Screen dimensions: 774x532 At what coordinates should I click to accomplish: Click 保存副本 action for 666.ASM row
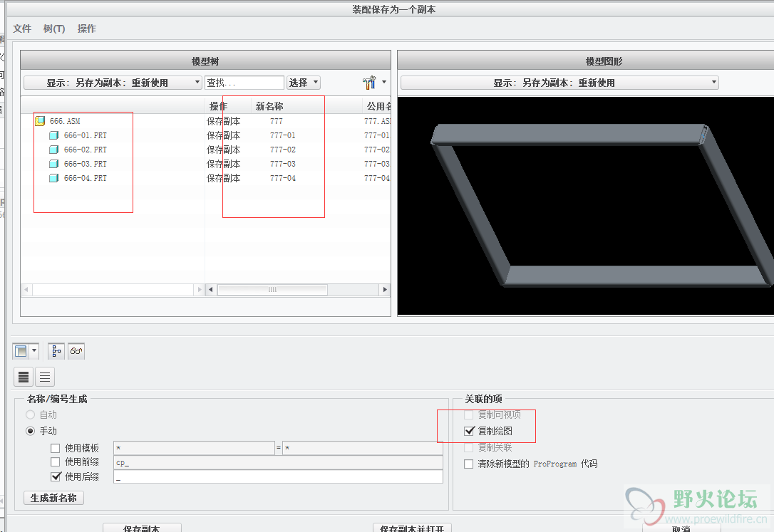224,121
